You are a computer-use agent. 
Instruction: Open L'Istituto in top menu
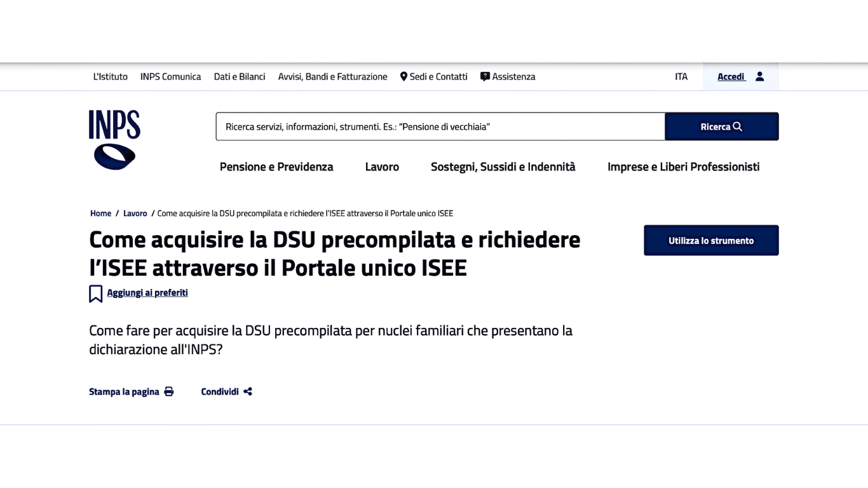click(x=111, y=76)
